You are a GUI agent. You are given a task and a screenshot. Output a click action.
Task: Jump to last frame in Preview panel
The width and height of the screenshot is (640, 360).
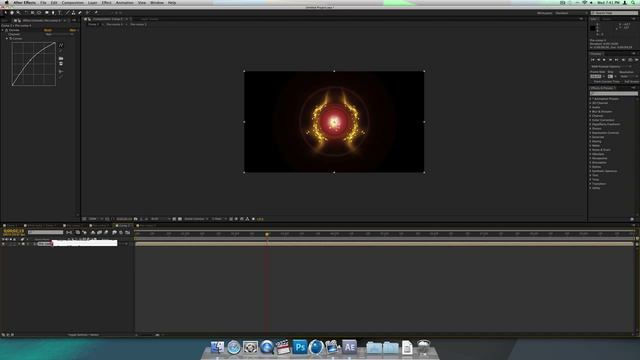tap(616, 60)
